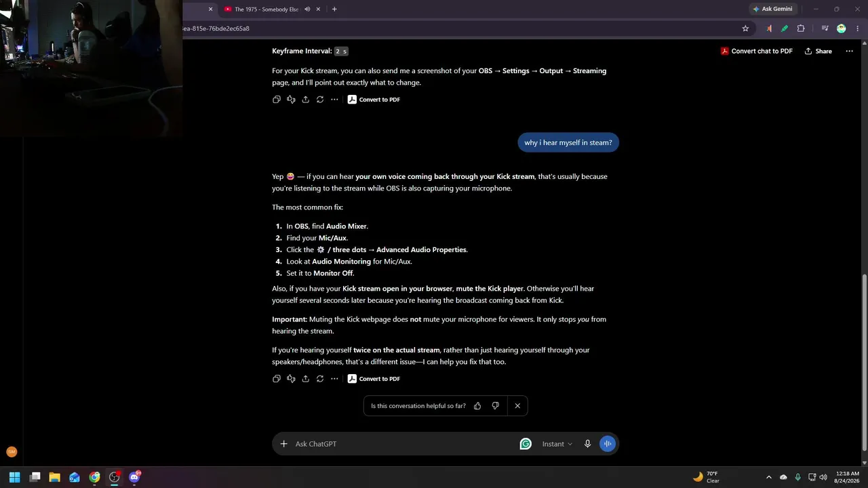Click the user avatar at bottom left
This screenshot has width=868, height=488.
pyautogui.click(x=12, y=451)
